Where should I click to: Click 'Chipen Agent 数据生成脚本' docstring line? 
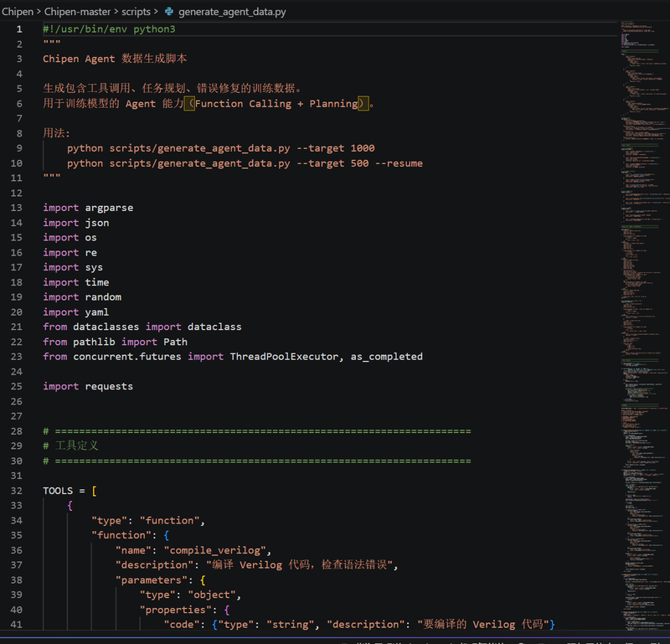[115, 59]
